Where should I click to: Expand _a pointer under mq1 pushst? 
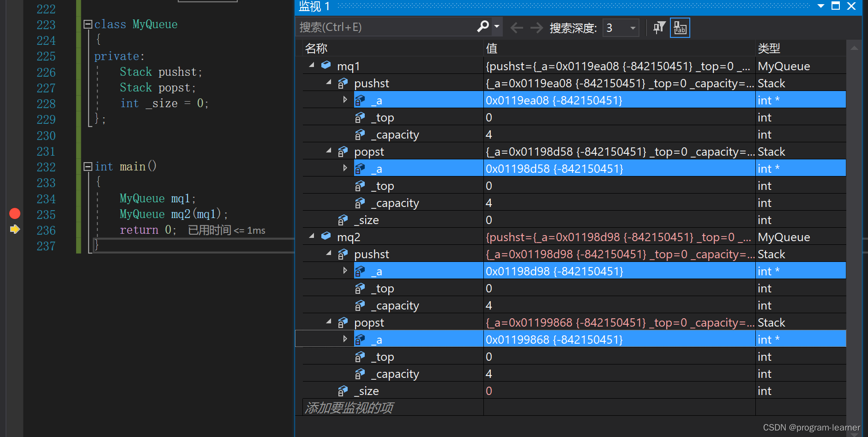345,99
